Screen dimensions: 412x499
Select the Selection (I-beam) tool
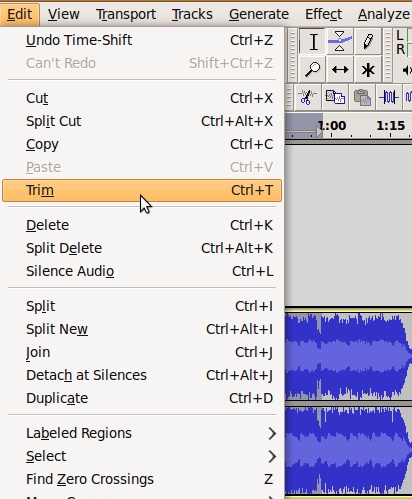tap(312, 42)
